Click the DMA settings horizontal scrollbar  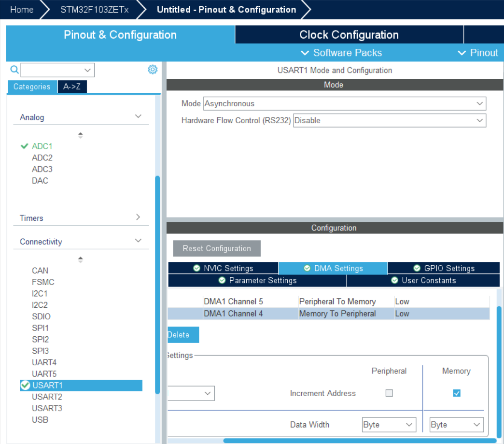(x=360, y=441)
